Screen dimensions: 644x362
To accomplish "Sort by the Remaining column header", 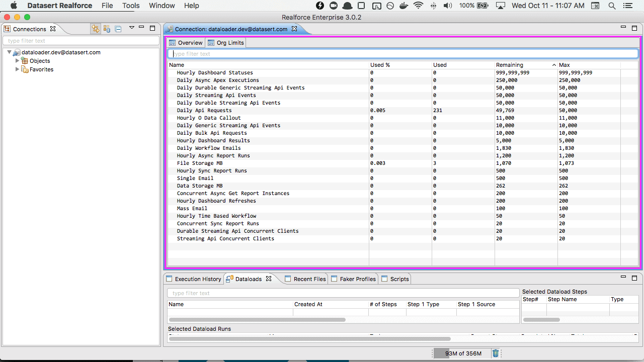I will tap(526, 65).
